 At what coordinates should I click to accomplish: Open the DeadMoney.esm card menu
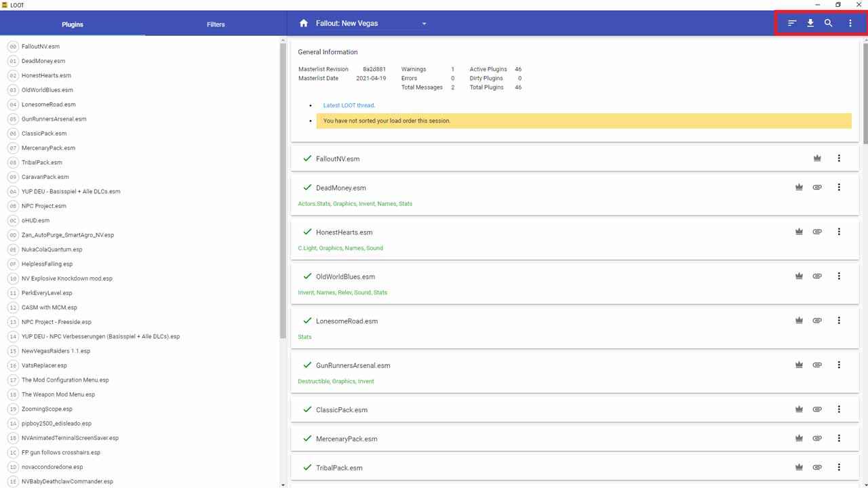839,188
